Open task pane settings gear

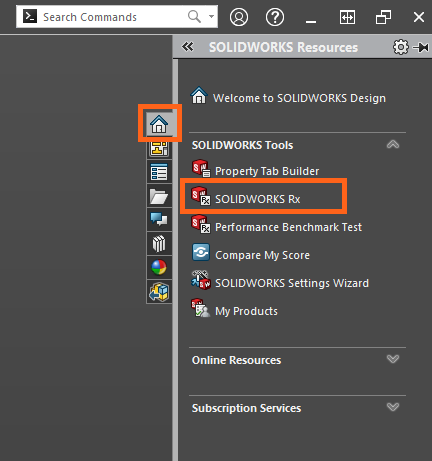(401, 47)
